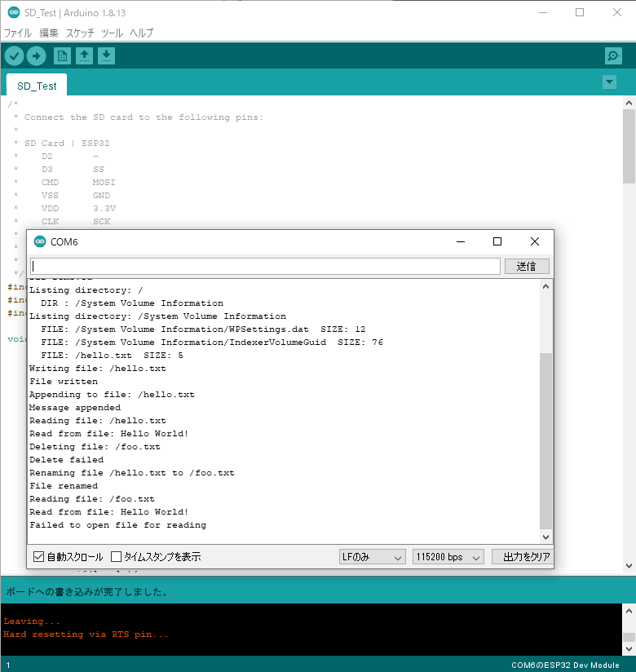Open the LFのみ line ending dropdown
Viewport: 636px width, 672px height.
point(372,557)
